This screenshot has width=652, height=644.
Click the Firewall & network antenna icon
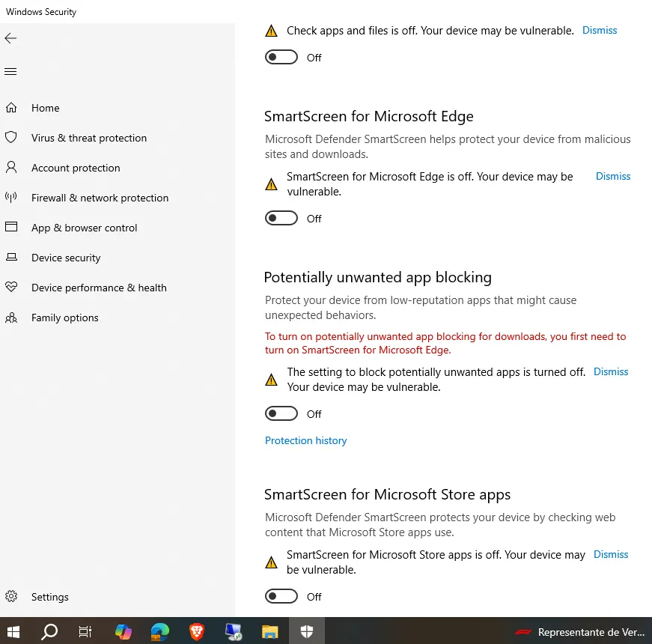tap(11, 197)
